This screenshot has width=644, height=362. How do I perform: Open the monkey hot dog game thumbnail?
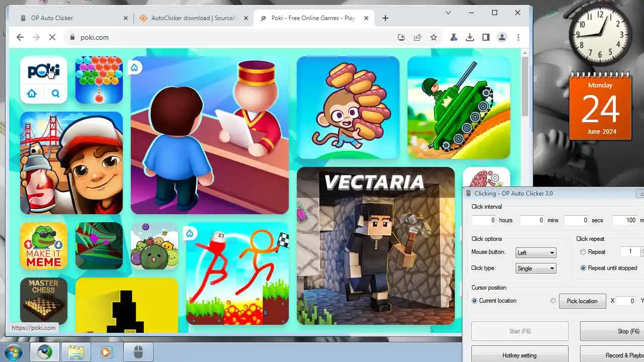(348, 108)
